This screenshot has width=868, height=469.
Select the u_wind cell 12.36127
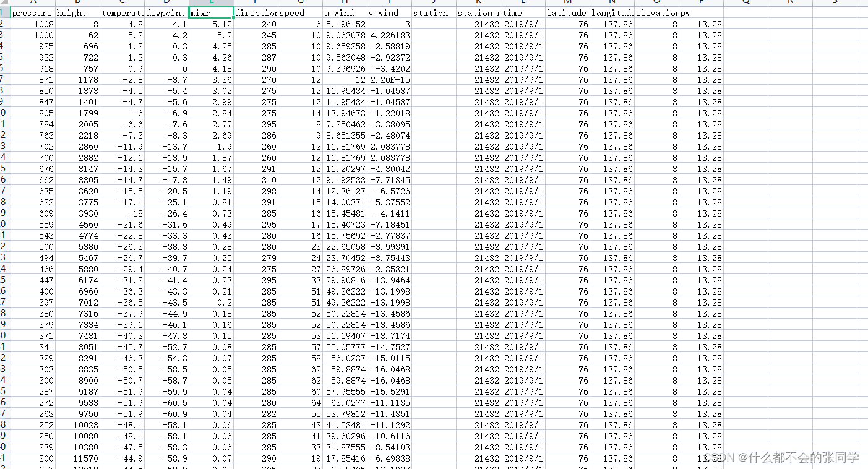coord(345,191)
